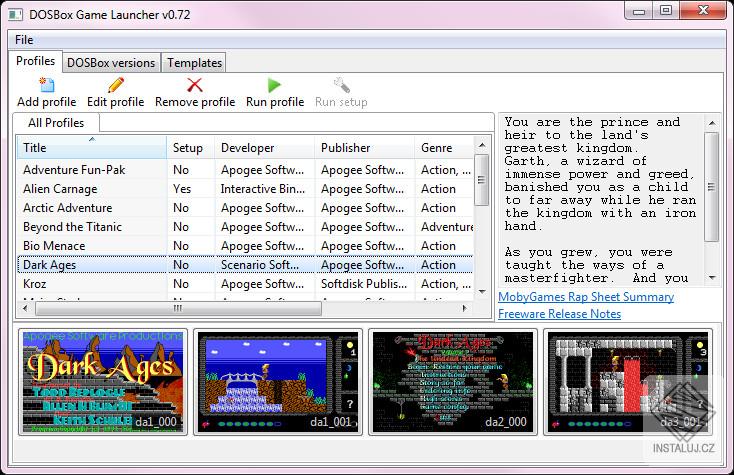
Task: Click Softdisk Publis... publisher cell
Action: 364,284
